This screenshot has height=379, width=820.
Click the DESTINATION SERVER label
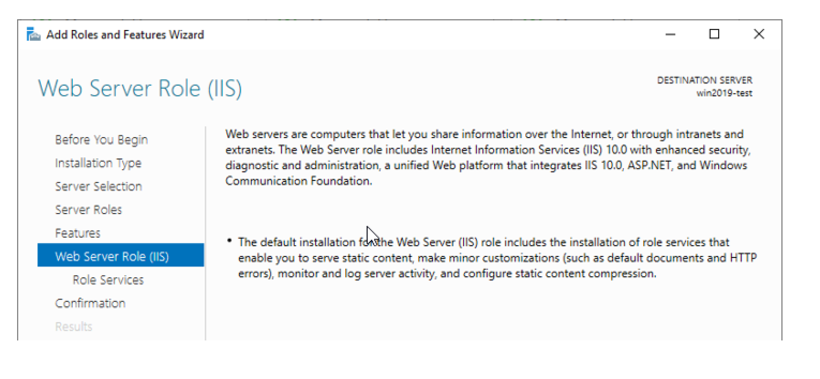pyautogui.click(x=705, y=81)
